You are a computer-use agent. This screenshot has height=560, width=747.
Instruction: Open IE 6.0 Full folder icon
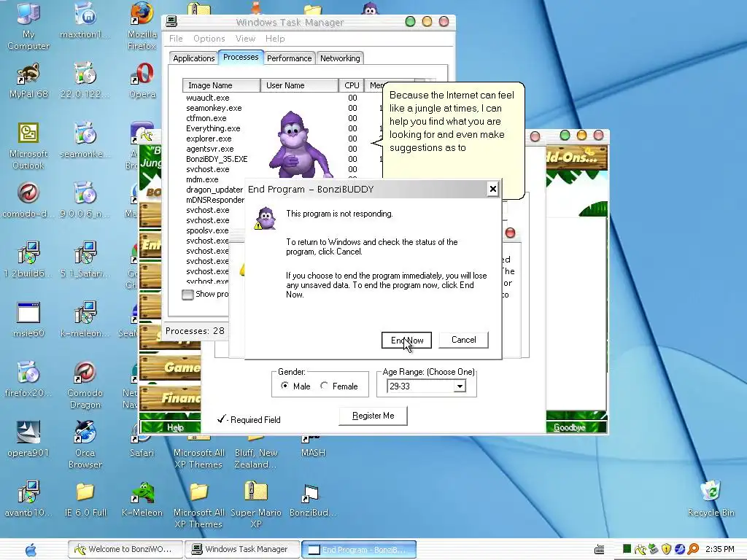[x=85, y=499]
